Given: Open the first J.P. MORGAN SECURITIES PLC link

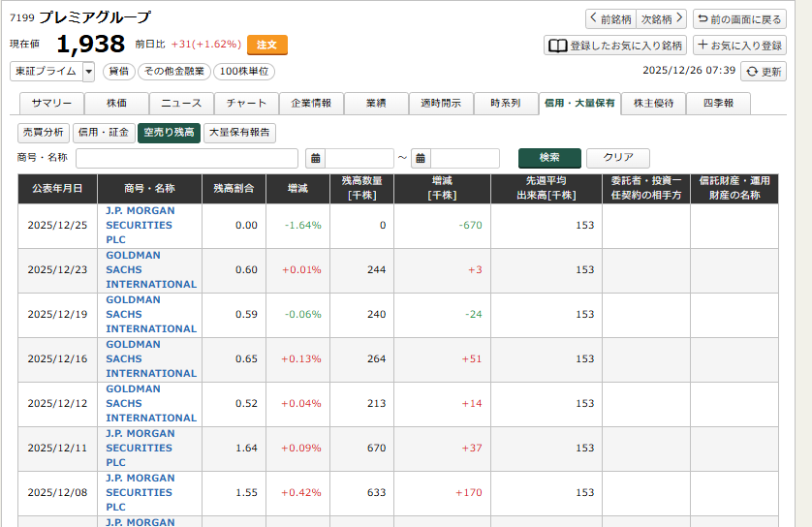Looking at the screenshot, I should click(x=141, y=225).
